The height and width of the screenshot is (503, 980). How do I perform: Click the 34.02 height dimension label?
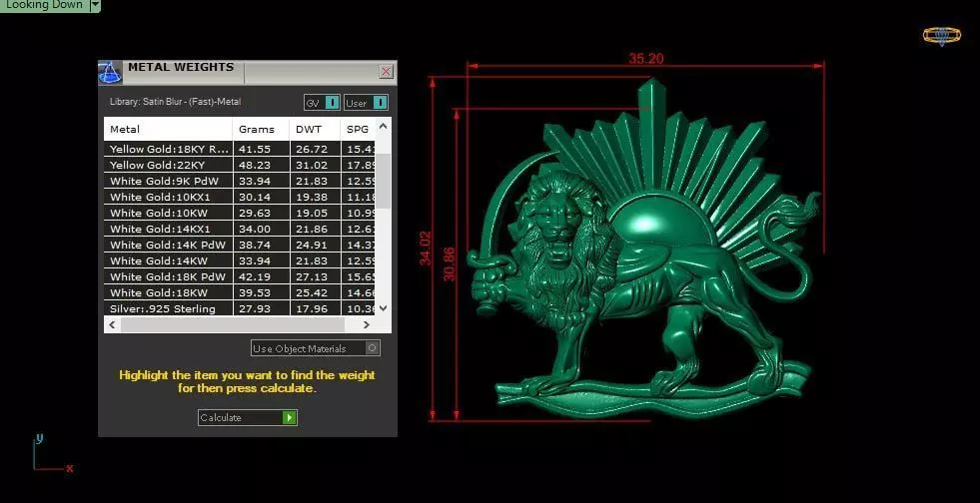tap(426, 249)
